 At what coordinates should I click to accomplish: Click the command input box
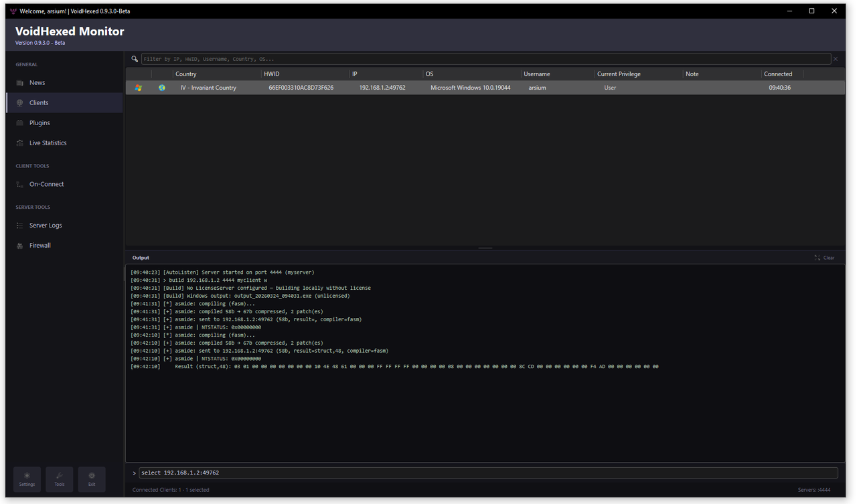(x=489, y=473)
